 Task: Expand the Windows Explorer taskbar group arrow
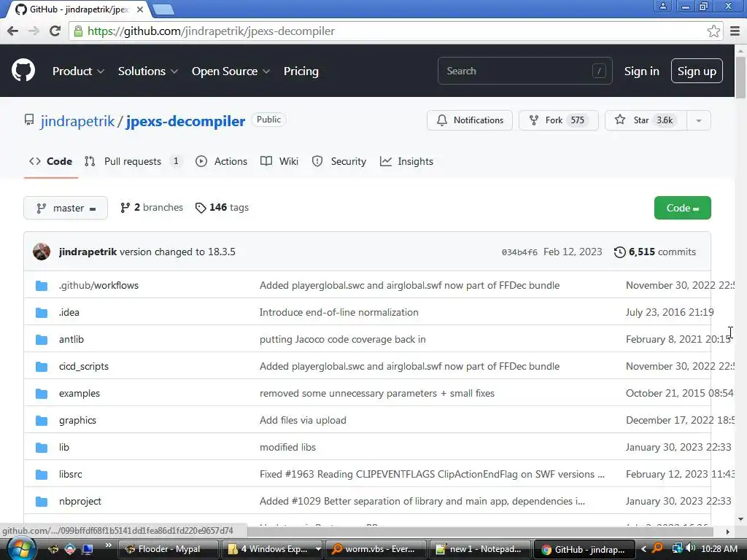pyautogui.click(x=318, y=549)
